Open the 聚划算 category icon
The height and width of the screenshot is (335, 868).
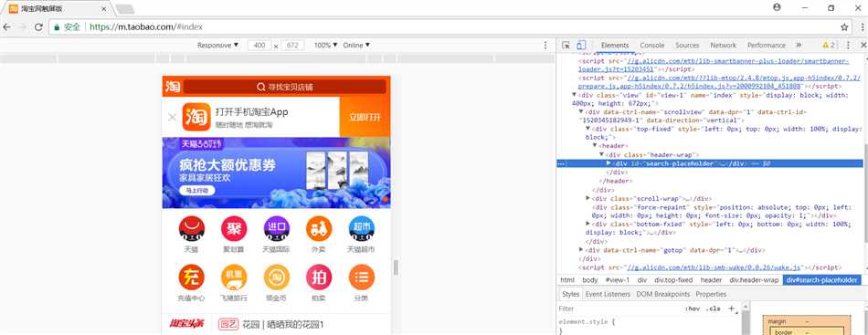pos(234,229)
